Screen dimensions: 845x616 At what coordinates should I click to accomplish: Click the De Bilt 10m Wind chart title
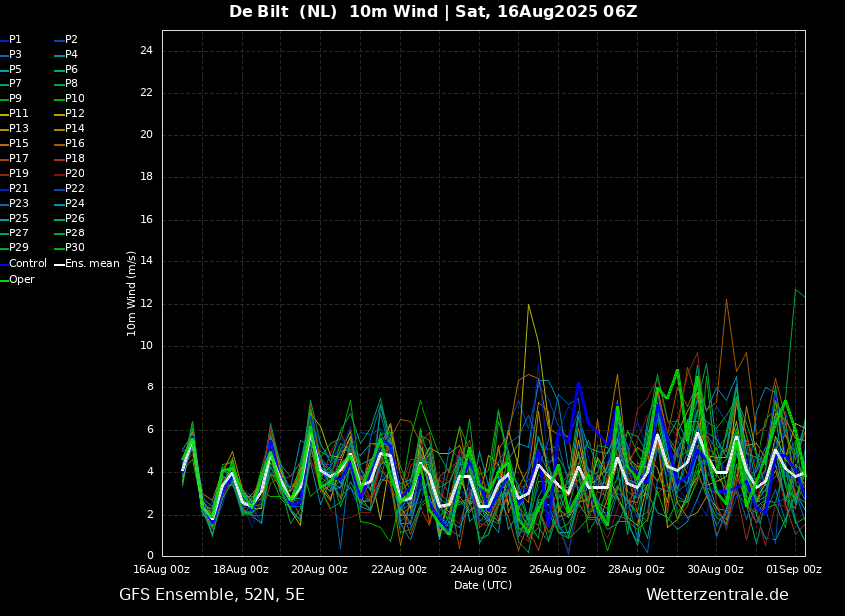tap(432, 12)
